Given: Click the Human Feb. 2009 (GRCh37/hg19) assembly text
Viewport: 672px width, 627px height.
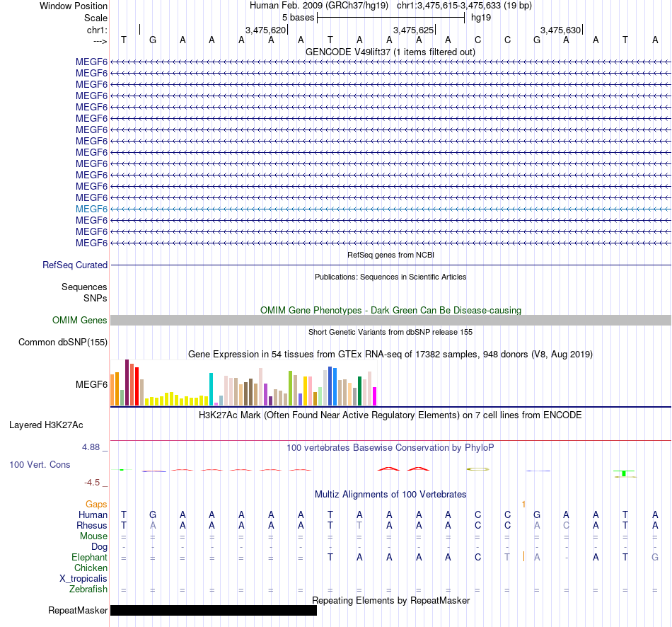Looking at the screenshot, I should coord(319,6).
